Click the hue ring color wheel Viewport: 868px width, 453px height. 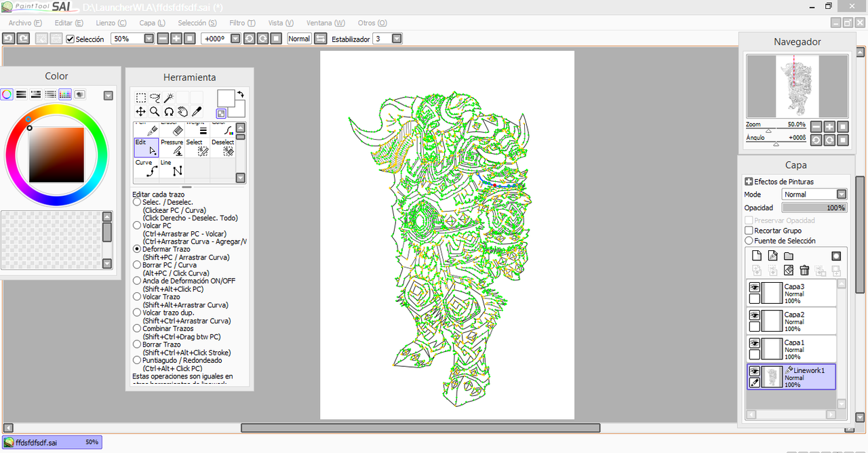click(56, 155)
